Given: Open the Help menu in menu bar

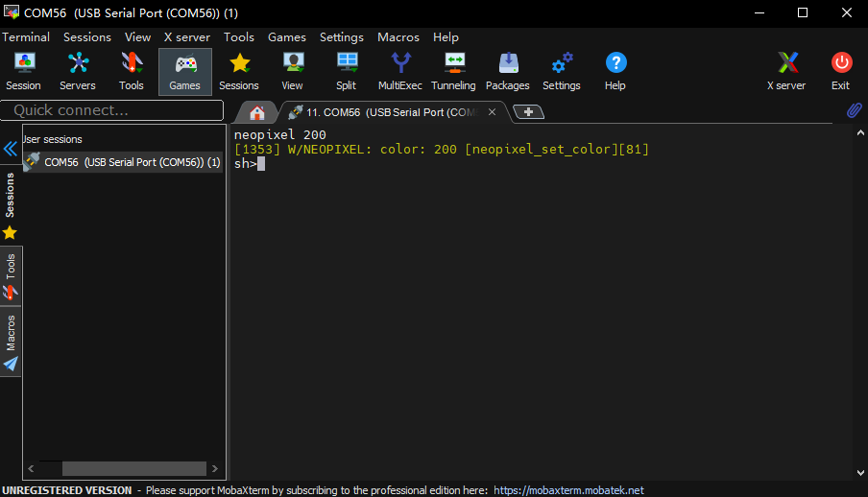Looking at the screenshot, I should pyautogui.click(x=446, y=37).
